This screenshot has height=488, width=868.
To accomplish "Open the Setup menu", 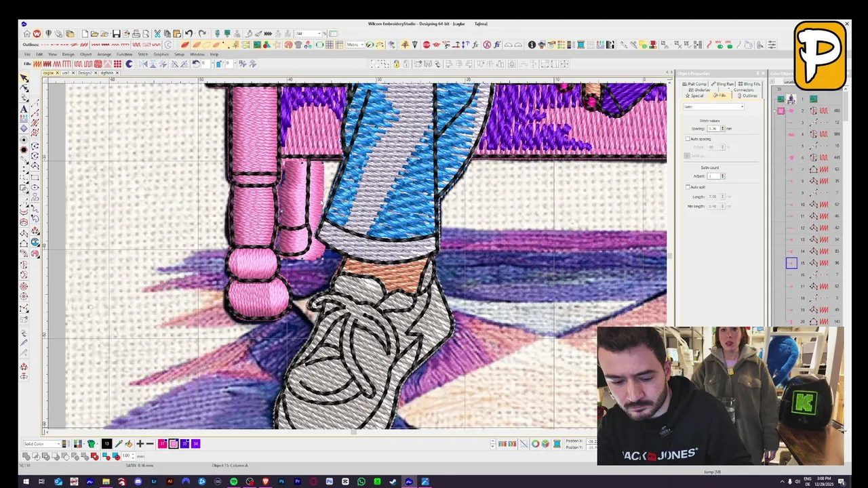I will 179,54.
